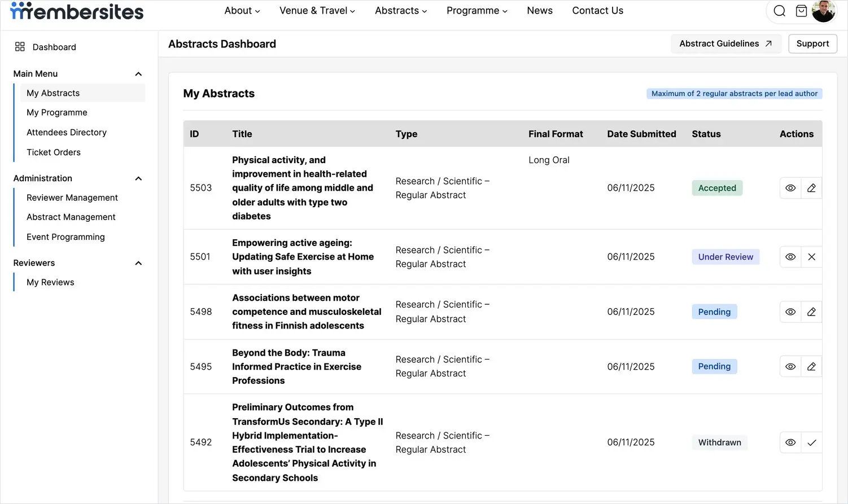The width and height of the screenshot is (848, 504).
Task: Click the Status column header
Action: pos(706,134)
